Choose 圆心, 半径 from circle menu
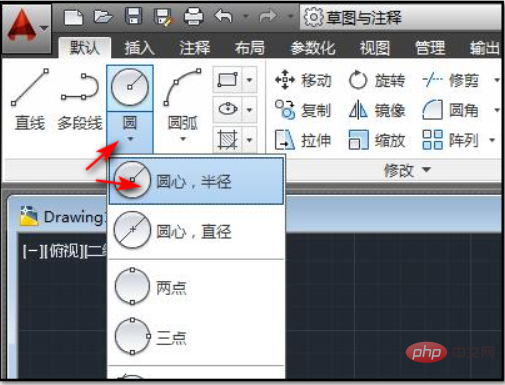 (196, 181)
